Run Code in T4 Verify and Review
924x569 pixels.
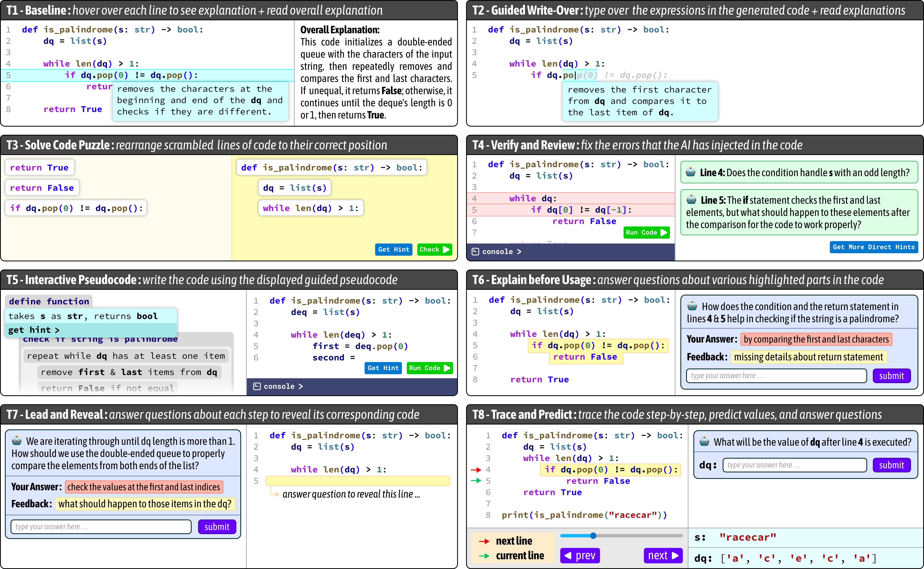pos(646,233)
